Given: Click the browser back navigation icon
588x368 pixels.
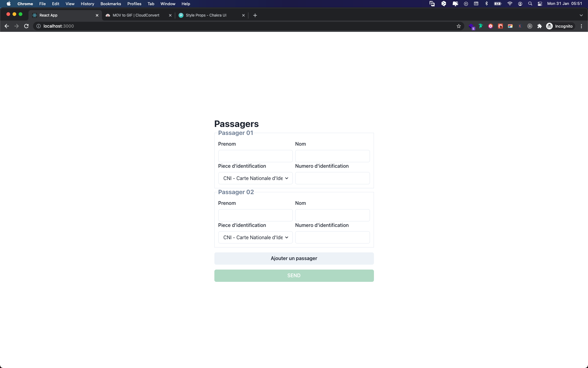Looking at the screenshot, I should [6, 26].
